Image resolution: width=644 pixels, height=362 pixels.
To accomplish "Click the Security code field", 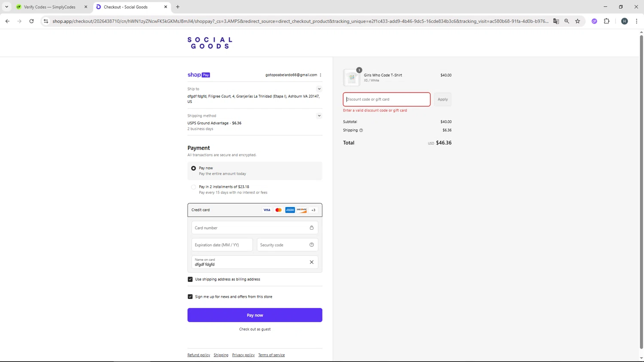I will [287, 245].
